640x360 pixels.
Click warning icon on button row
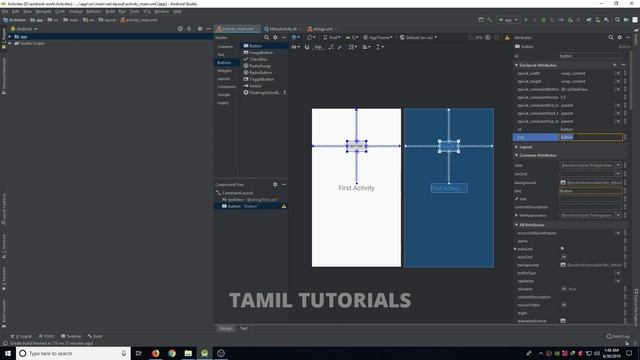click(284, 207)
